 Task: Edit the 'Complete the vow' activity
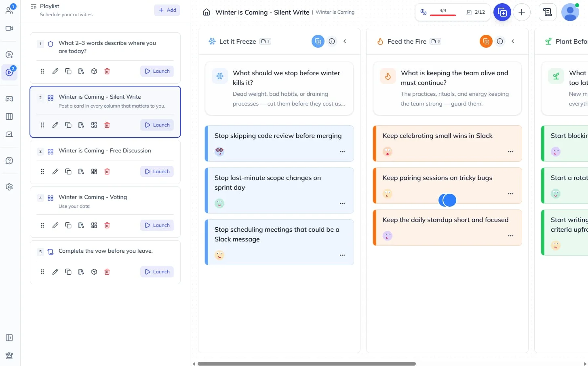click(x=55, y=272)
